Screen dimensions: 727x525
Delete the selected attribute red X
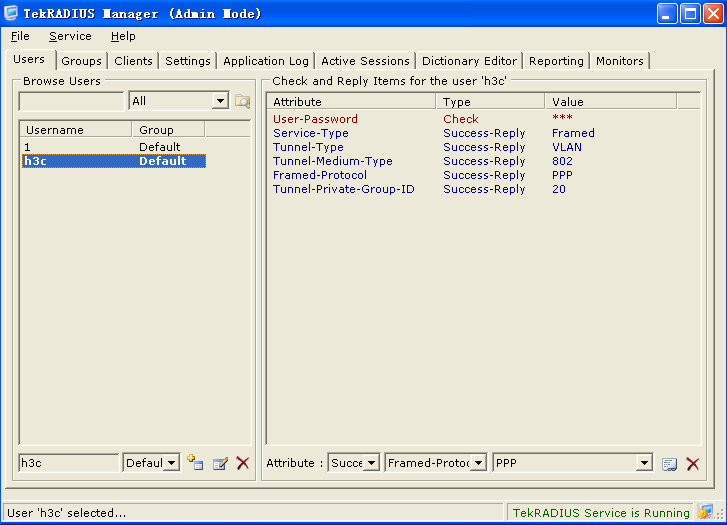pyautogui.click(x=693, y=463)
